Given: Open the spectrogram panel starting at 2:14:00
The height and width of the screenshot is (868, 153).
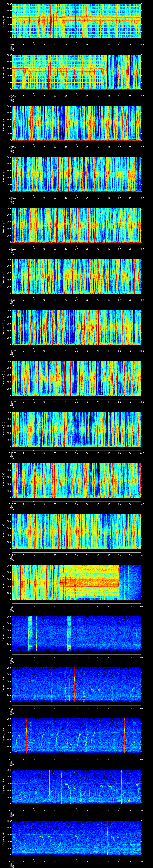Looking at the screenshot, I should click(x=77, y=685).
